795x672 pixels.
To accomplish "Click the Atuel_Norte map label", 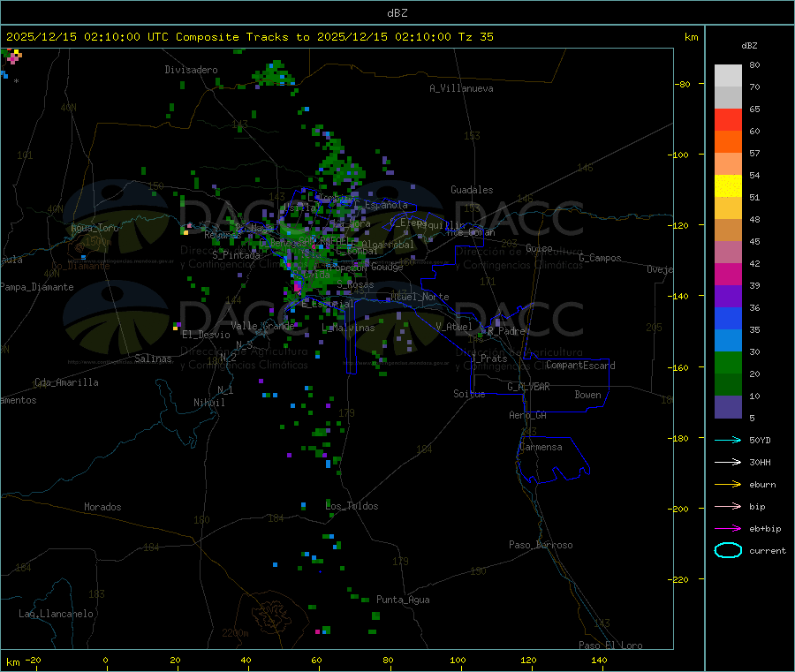I will tap(420, 297).
